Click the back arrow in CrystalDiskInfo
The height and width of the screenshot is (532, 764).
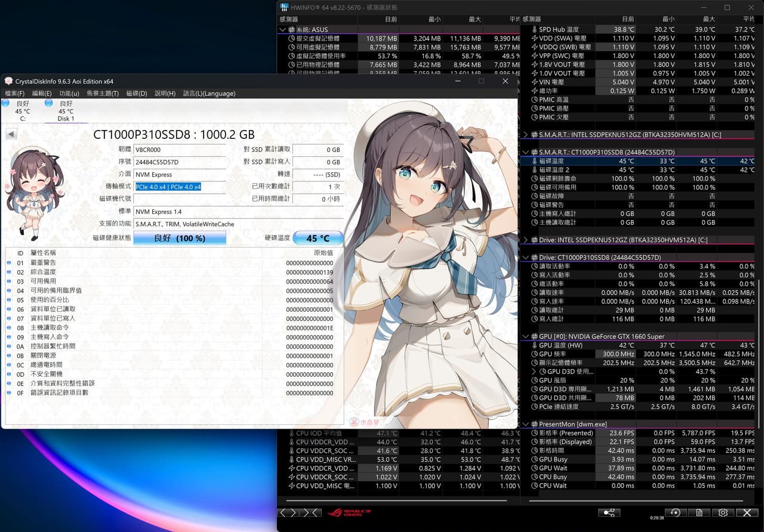[10, 134]
